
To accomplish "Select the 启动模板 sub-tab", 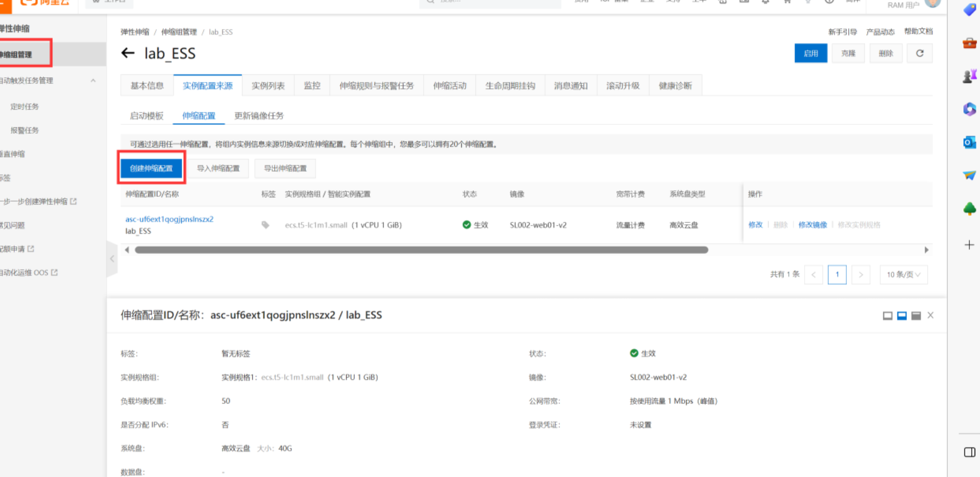I will point(147,116).
